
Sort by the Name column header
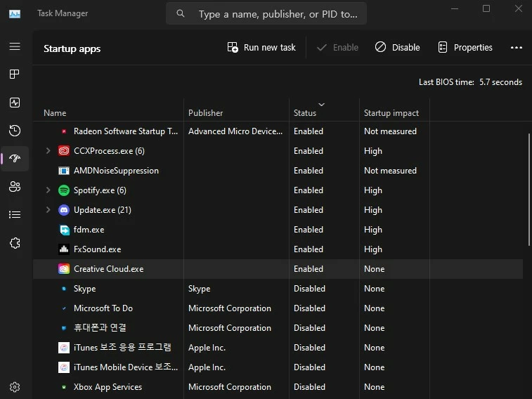(x=55, y=113)
